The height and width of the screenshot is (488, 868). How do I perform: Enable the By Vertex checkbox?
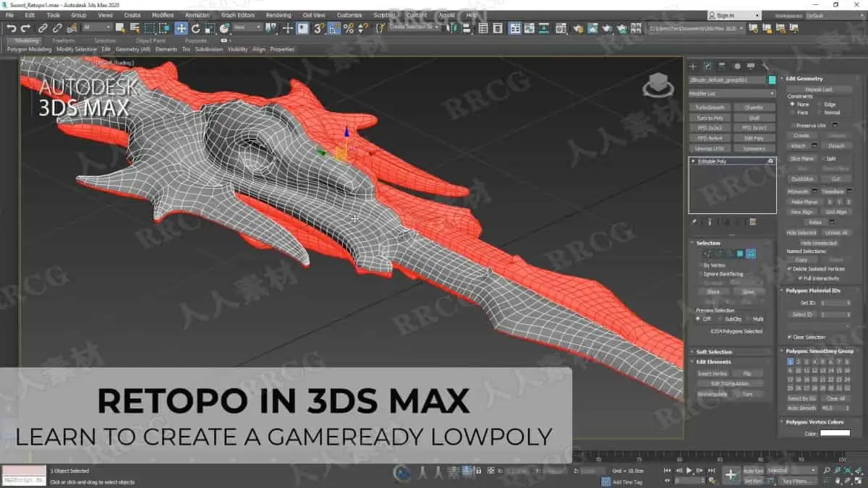click(701, 265)
